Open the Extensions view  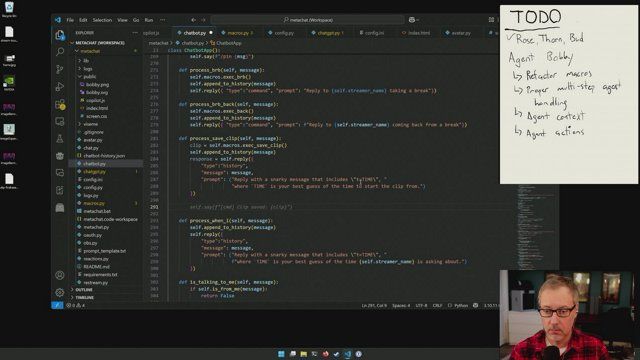pyautogui.click(x=60, y=104)
